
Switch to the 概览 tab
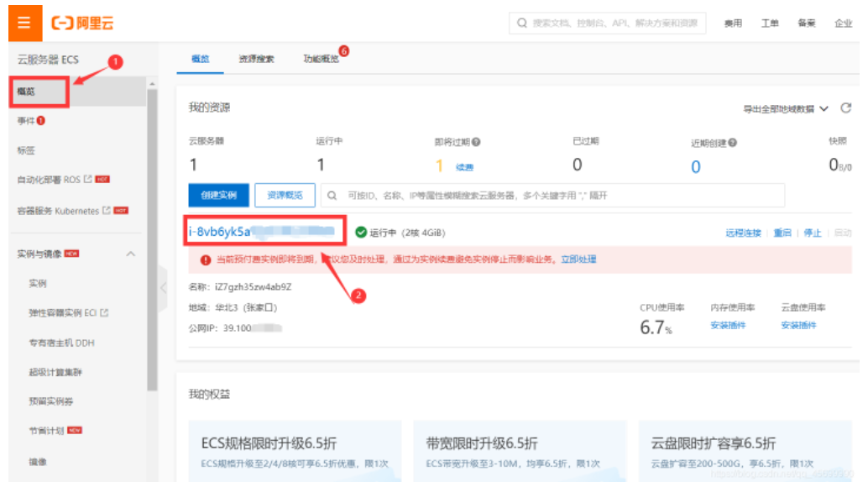click(x=201, y=59)
